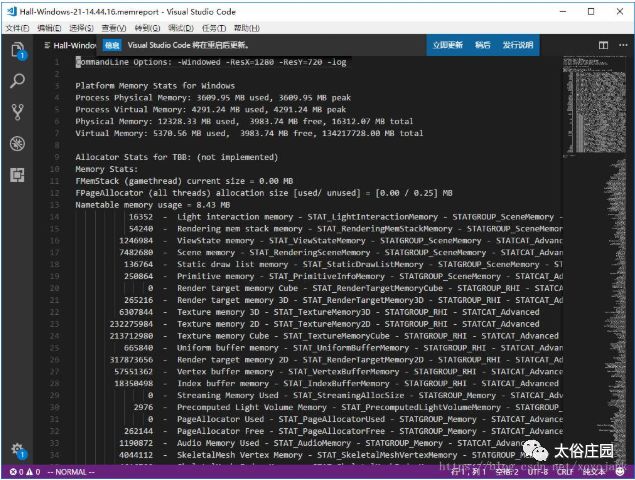Click the line and column indicator 行 1, 列 1
Image resolution: width=635 pixels, height=480 pixels.
[468, 472]
